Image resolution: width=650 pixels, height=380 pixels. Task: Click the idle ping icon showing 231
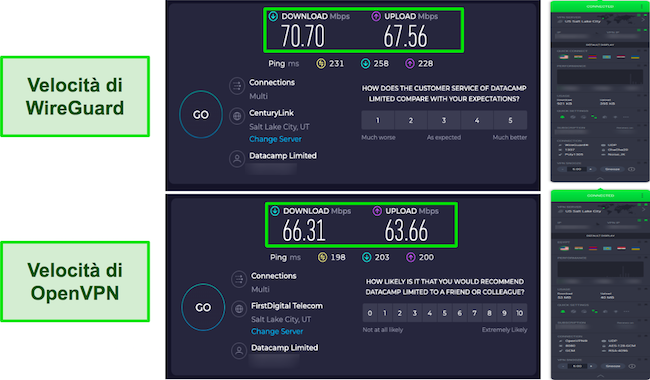321,63
